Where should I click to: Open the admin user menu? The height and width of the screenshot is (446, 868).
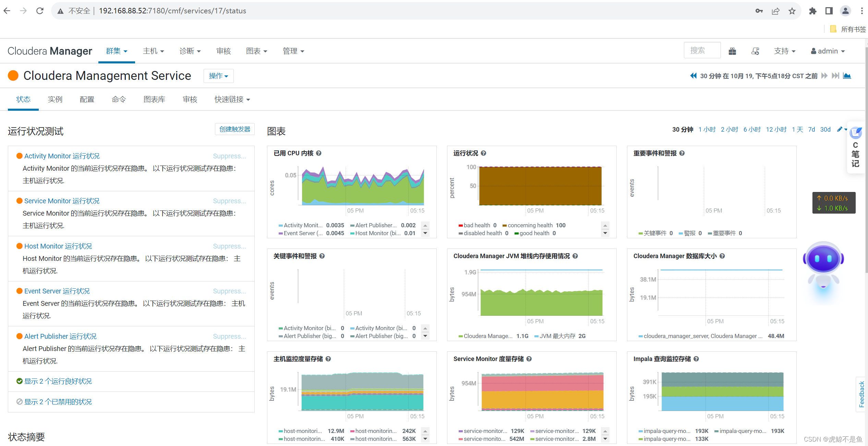click(828, 51)
